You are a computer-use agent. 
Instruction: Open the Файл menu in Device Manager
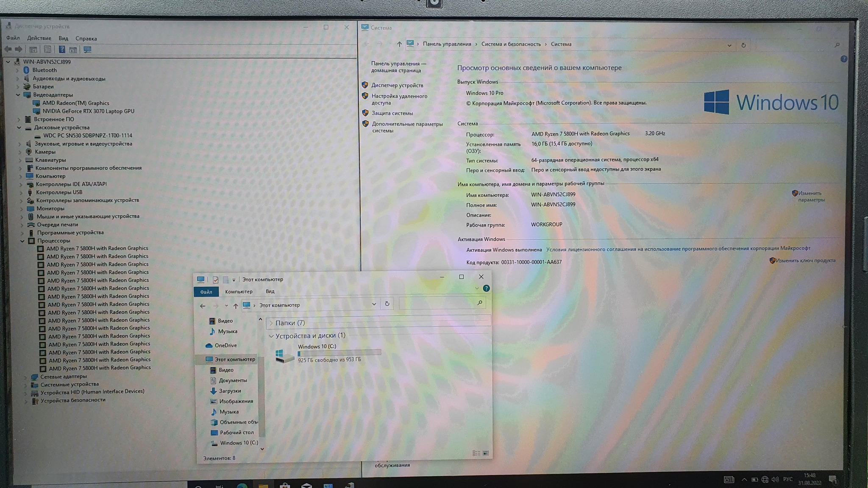point(13,38)
